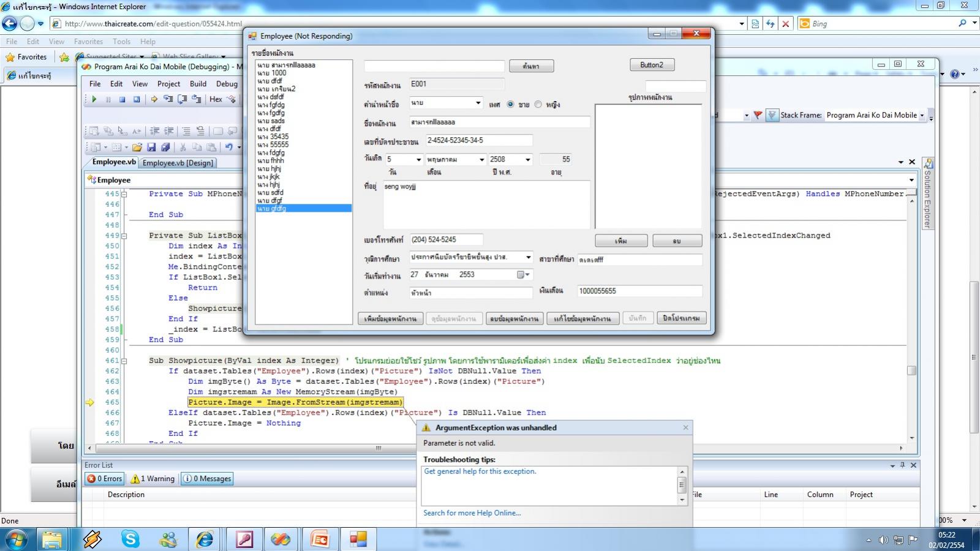Open Visual Studio Project menu
Image resolution: width=980 pixels, height=551 pixels.
[x=168, y=84]
